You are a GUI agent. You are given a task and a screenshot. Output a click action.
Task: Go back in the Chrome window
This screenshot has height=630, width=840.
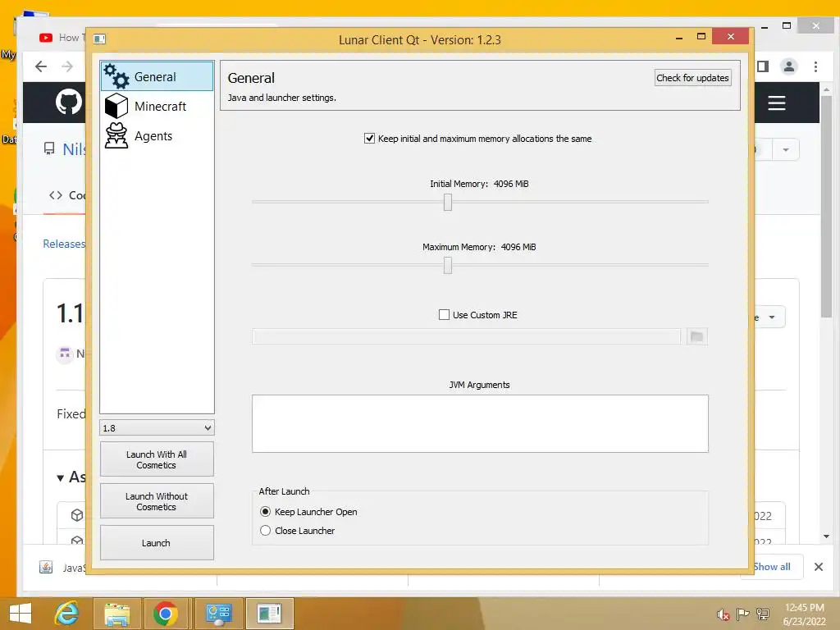41,66
